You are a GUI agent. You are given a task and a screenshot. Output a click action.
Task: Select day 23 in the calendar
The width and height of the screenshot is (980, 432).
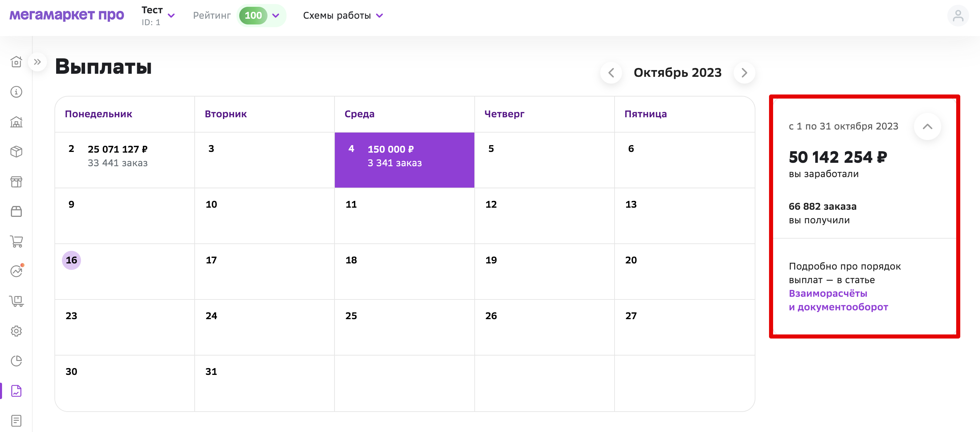[x=125, y=328]
